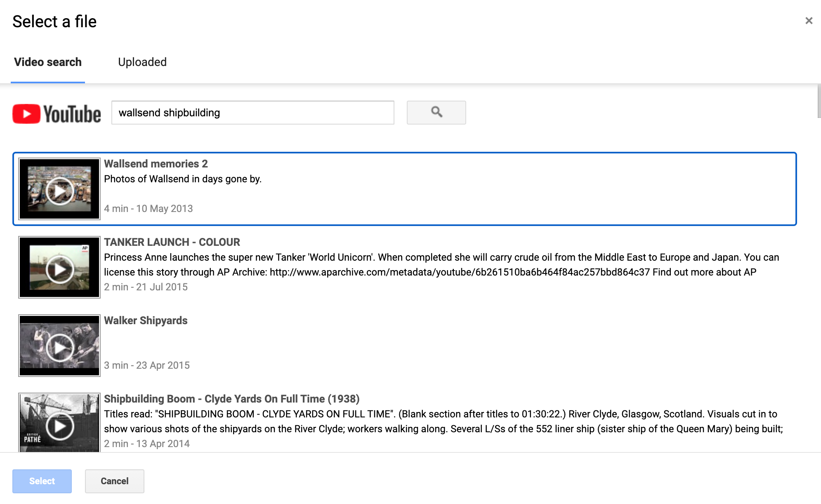Viewport: 821px width, 504px height.
Task: Click 'Photos of Wallsend in days gone by.'
Action: coord(183,179)
